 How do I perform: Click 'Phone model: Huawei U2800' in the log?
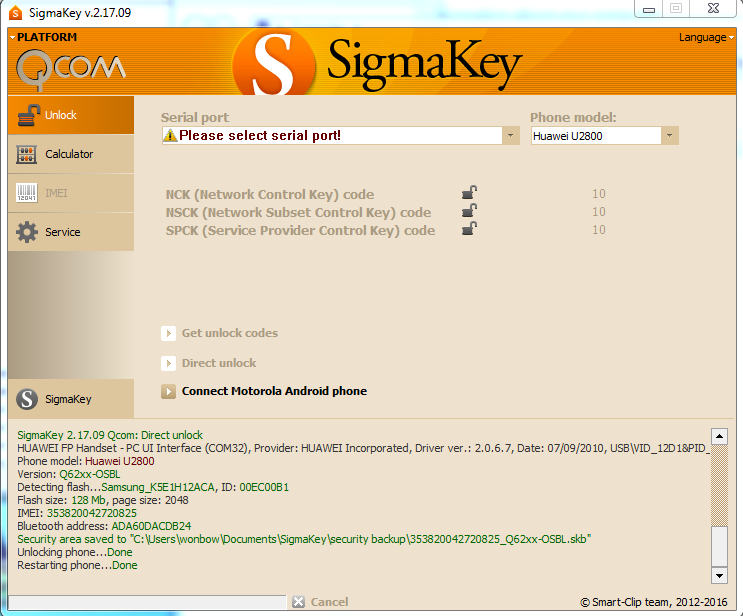pyautogui.click(x=86, y=461)
